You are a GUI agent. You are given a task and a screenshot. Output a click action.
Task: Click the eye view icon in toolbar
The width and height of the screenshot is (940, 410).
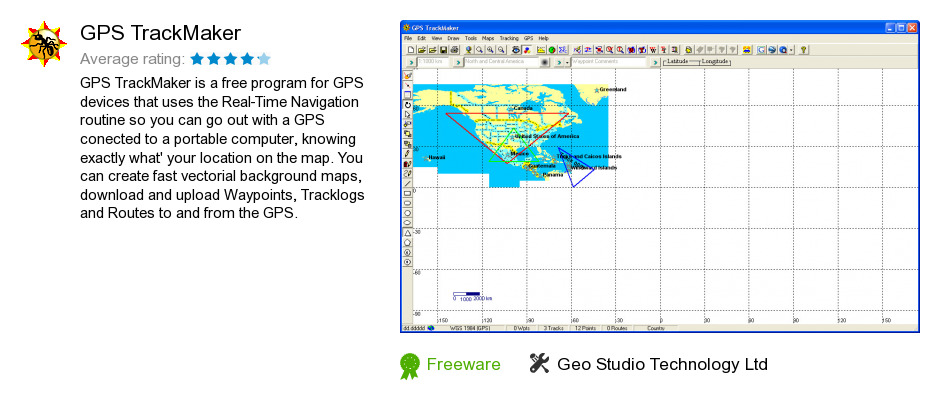coord(516,50)
